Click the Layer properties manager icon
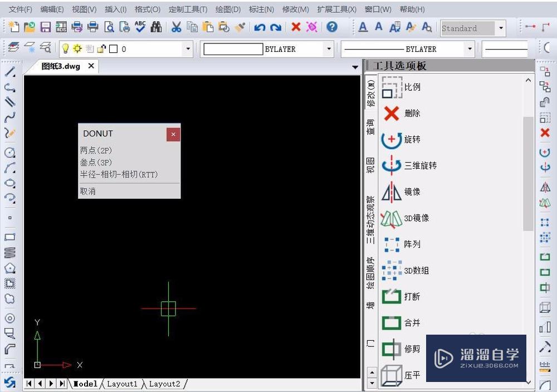 point(13,47)
